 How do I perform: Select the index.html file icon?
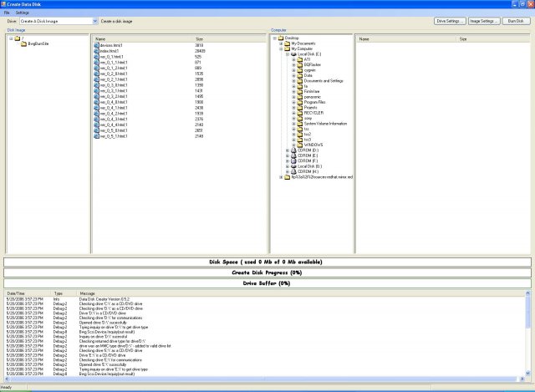tap(96, 51)
